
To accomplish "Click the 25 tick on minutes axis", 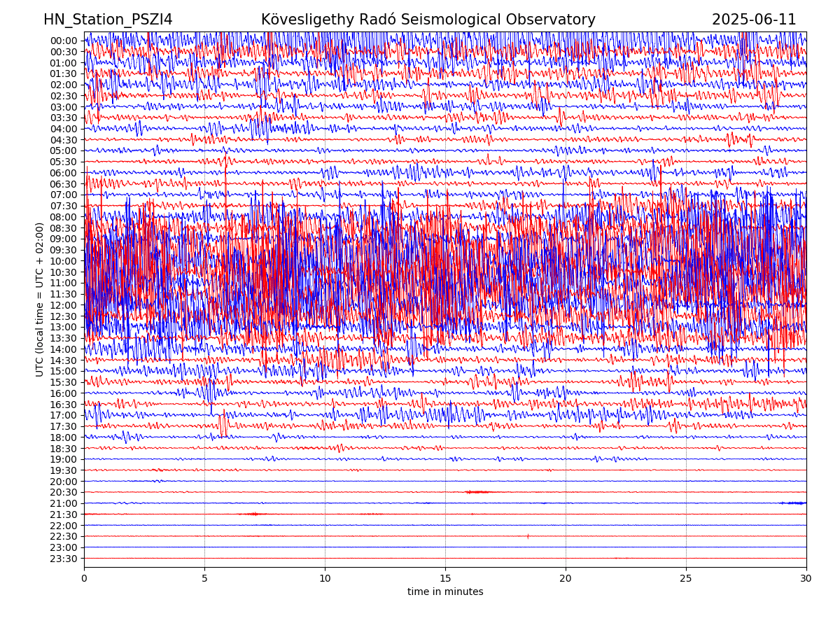I will pos(686,579).
